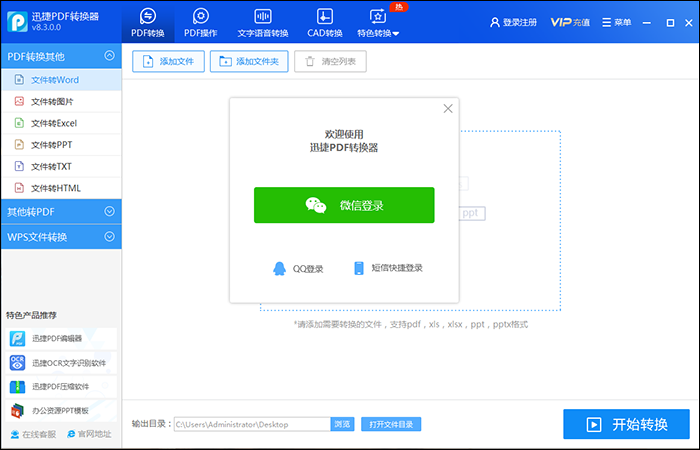Select 文件转图片 in the sidebar
Viewport: 700px width, 450px height.
[x=61, y=101]
